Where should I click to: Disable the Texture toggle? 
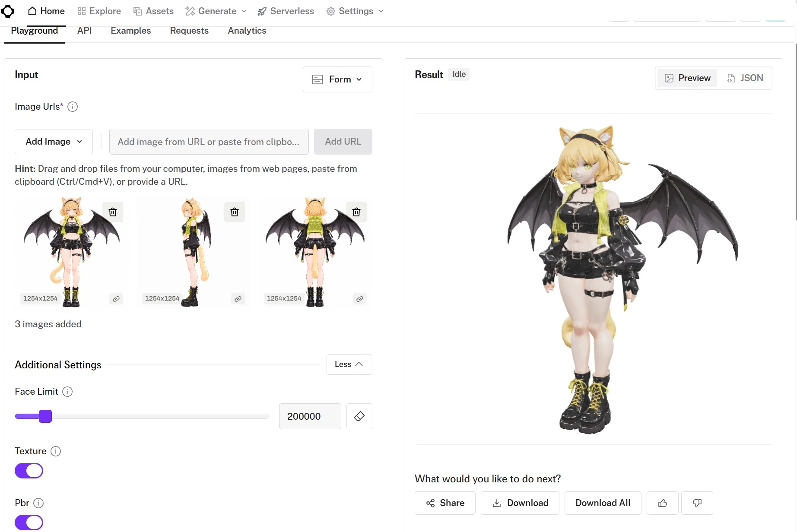point(29,471)
